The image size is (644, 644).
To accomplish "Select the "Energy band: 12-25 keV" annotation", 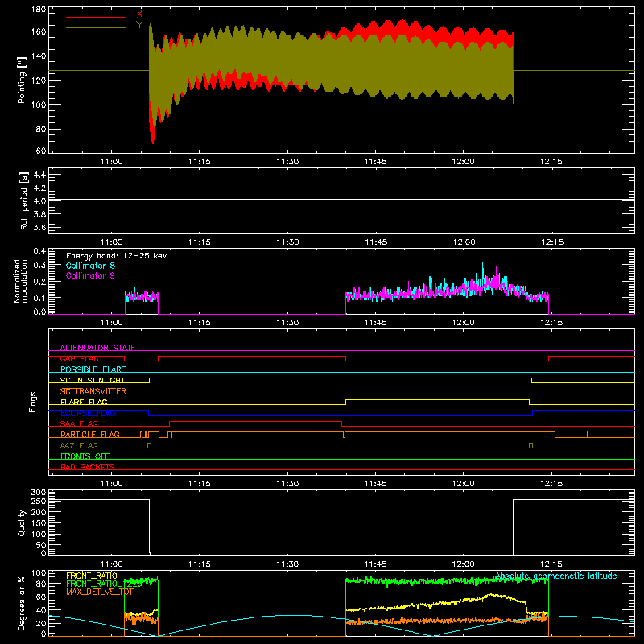I will tap(117, 256).
